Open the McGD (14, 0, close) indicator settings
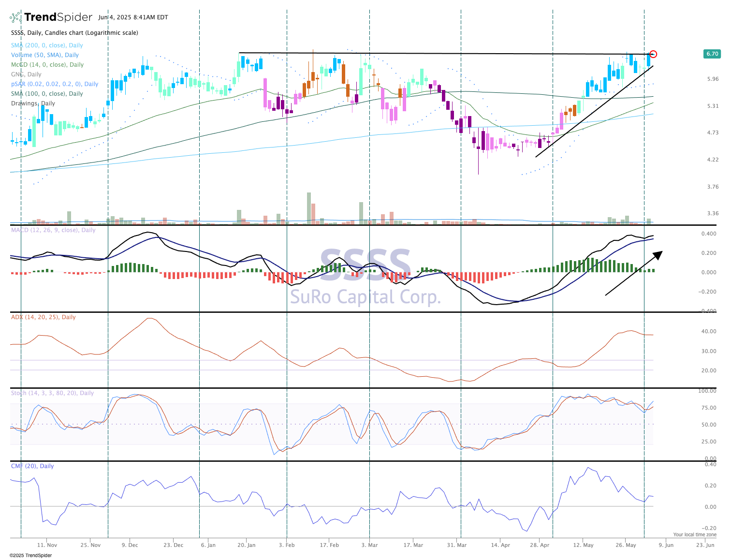This screenshot has width=731, height=560. click(x=47, y=65)
